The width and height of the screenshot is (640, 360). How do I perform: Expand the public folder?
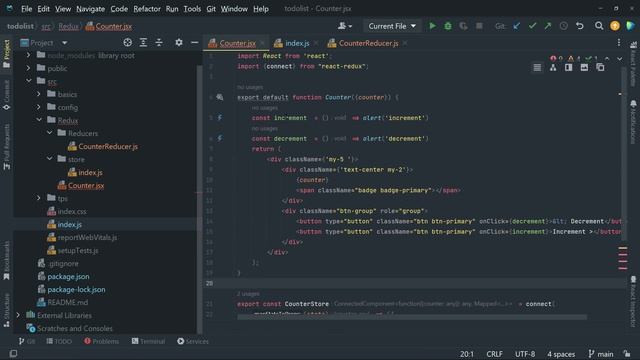(28, 68)
